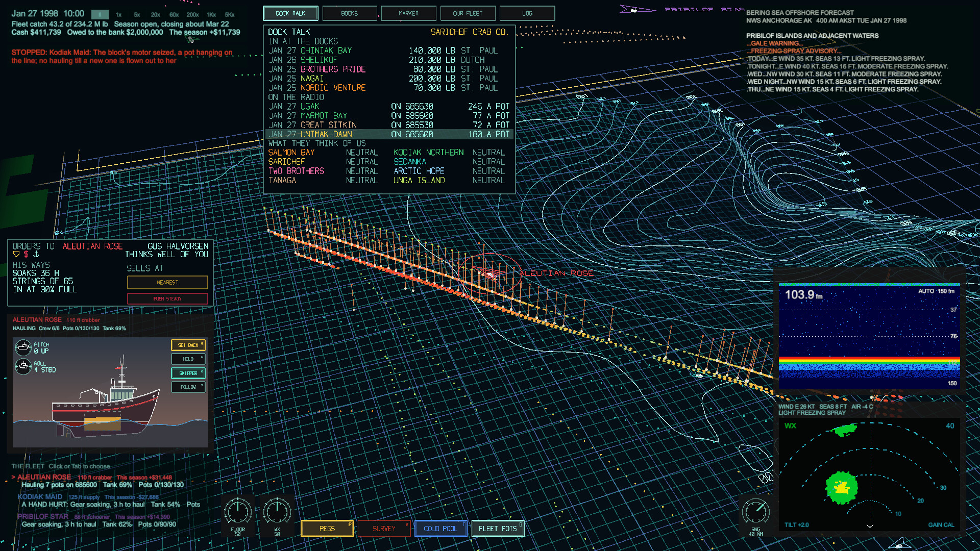The width and height of the screenshot is (980, 551).
Task: Switch to the Dock Talk tab
Action: coord(290,13)
